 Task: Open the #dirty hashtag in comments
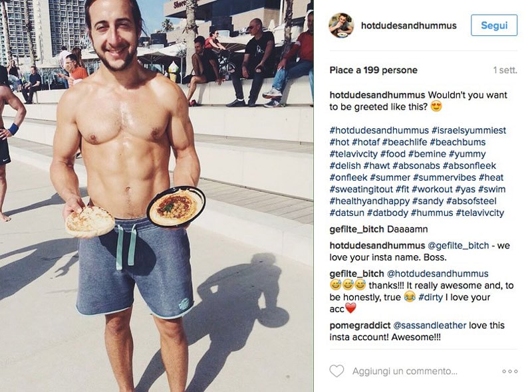[430, 298]
